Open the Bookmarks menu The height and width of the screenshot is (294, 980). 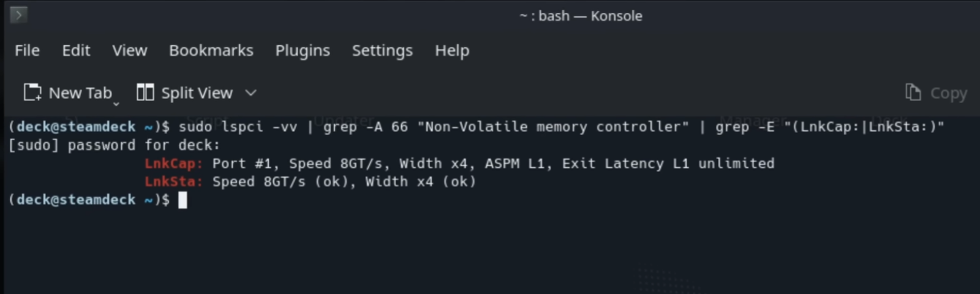click(211, 50)
